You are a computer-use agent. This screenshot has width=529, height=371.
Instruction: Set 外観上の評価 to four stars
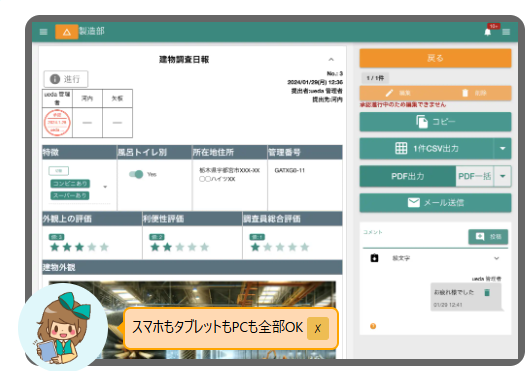click(92, 247)
